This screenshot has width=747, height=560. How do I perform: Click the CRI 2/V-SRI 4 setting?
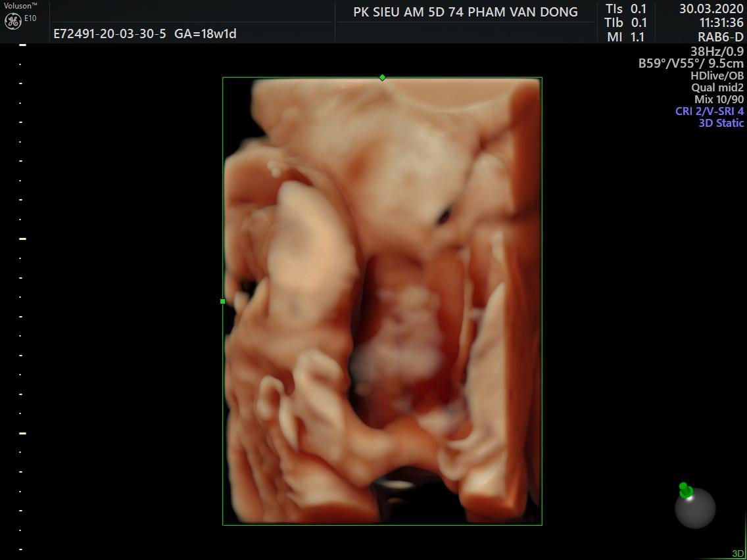pyautogui.click(x=709, y=111)
